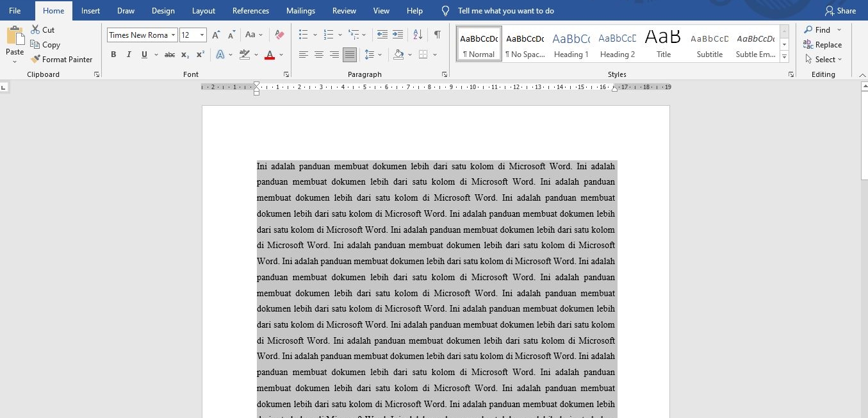Open the Format Painter
The height and width of the screenshot is (418, 868).
coord(62,59)
